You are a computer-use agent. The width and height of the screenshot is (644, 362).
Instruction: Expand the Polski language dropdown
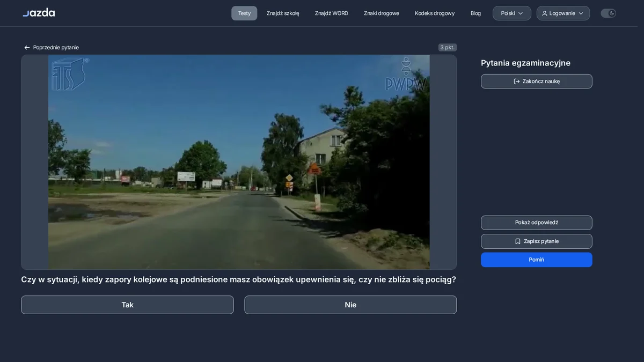point(512,13)
